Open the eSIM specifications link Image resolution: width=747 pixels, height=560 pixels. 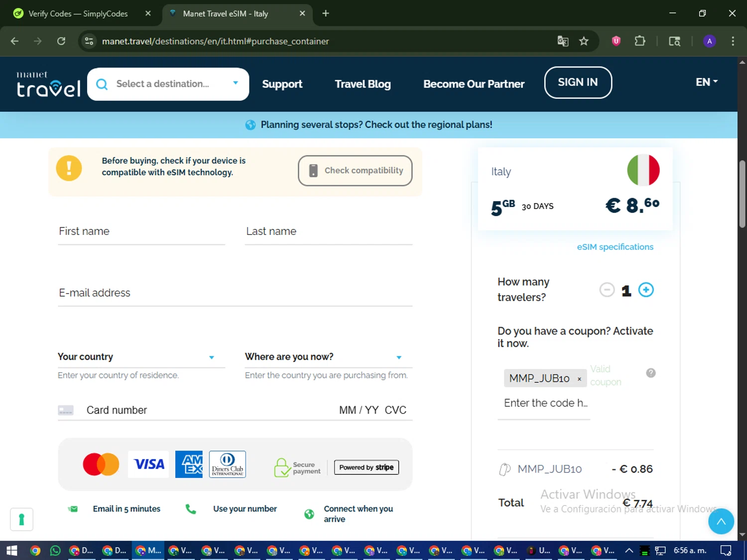(x=615, y=247)
